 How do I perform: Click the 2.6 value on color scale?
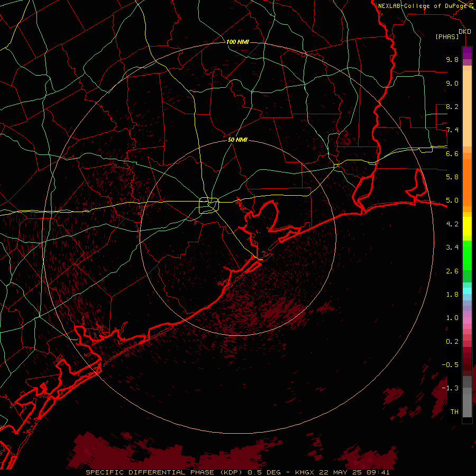click(452, 271)
